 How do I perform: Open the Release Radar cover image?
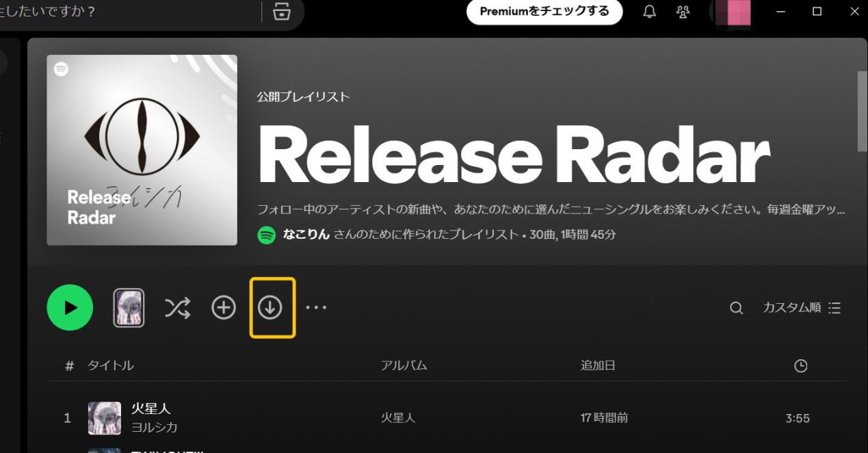point(142,150)
